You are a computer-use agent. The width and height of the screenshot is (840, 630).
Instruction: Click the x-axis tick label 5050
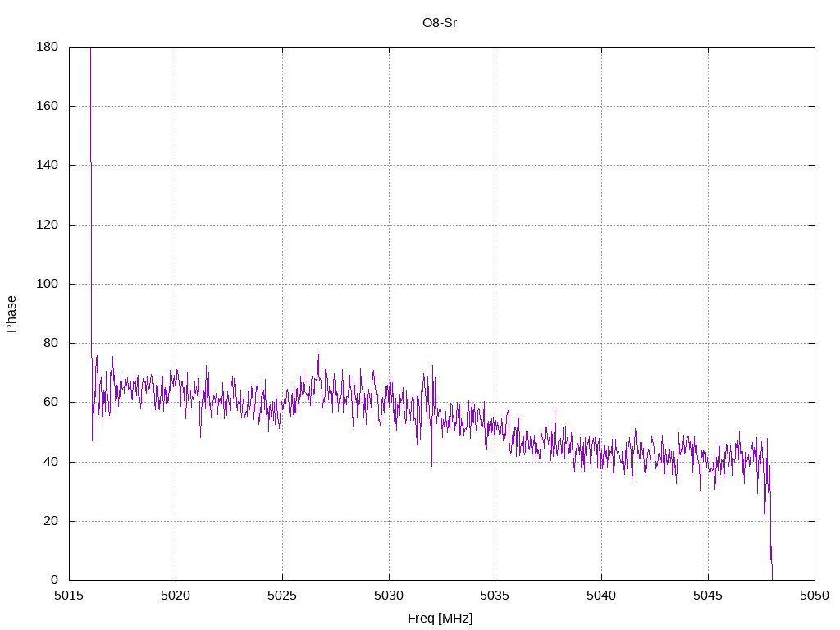click(x=815, y=596)
